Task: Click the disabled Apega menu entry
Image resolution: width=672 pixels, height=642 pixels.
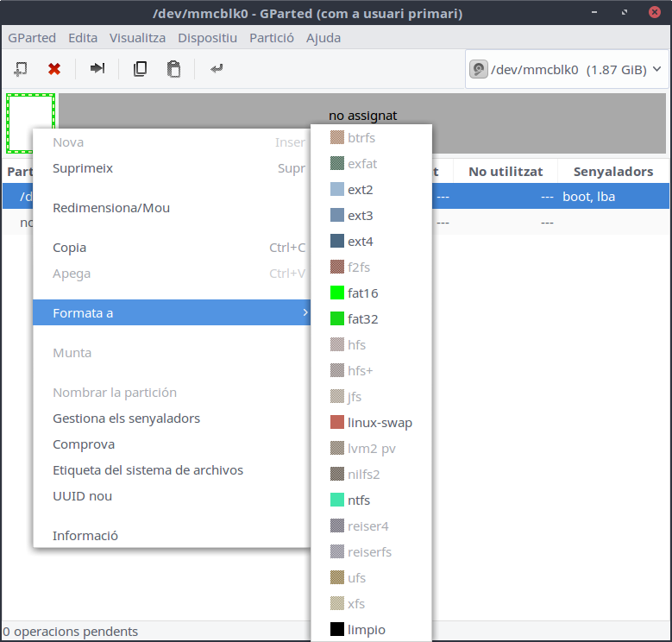Action: click(x=172, y=274)
